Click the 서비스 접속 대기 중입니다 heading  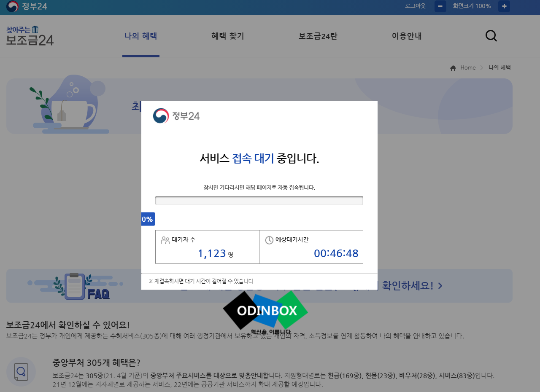[x=259, y=158]
